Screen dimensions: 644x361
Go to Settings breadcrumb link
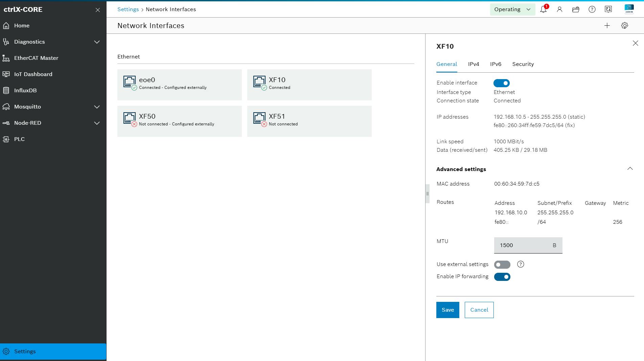(128, 9)
